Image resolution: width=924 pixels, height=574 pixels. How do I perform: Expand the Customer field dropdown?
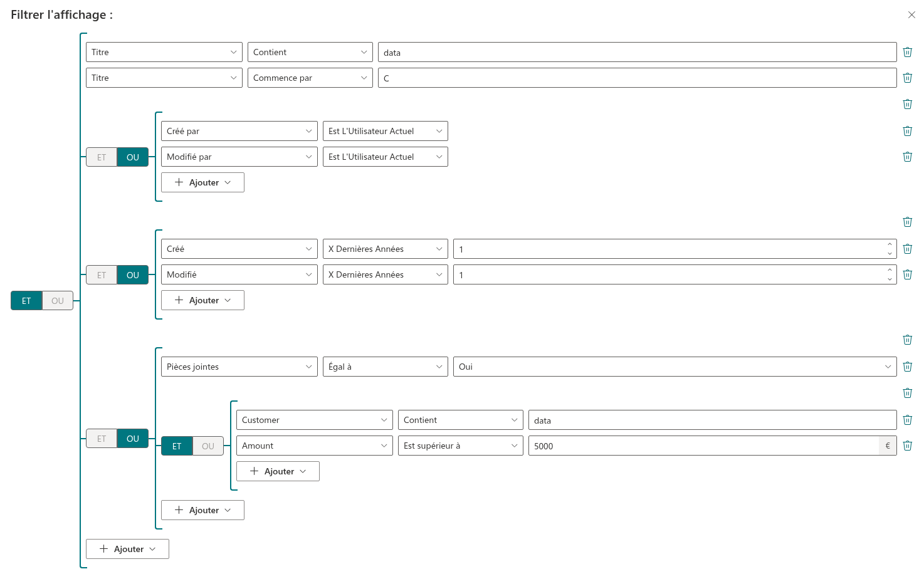pos(315,420)
